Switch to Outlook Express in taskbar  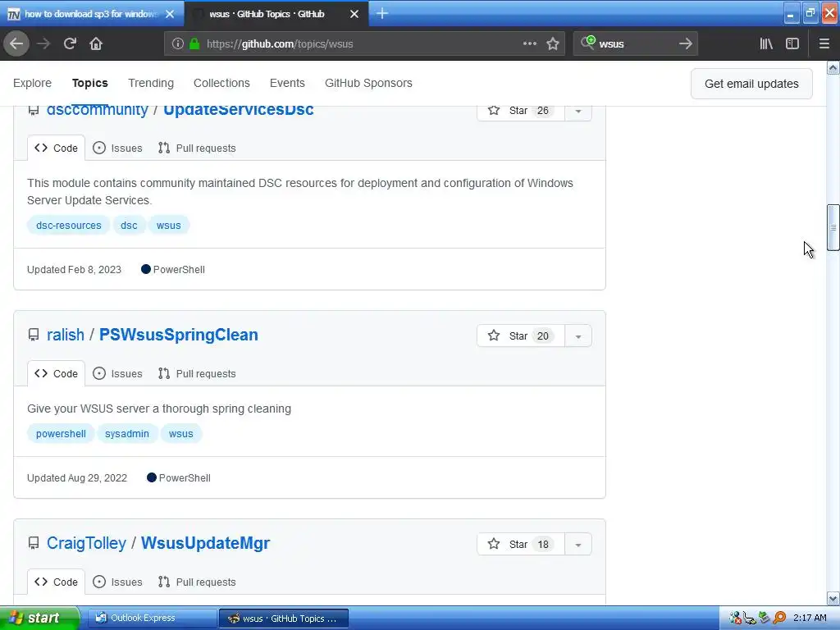152,619
